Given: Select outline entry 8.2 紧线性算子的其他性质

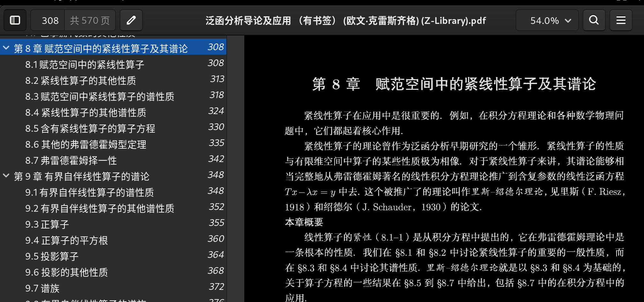Looking at the screenshot, I should click(80, 81).
